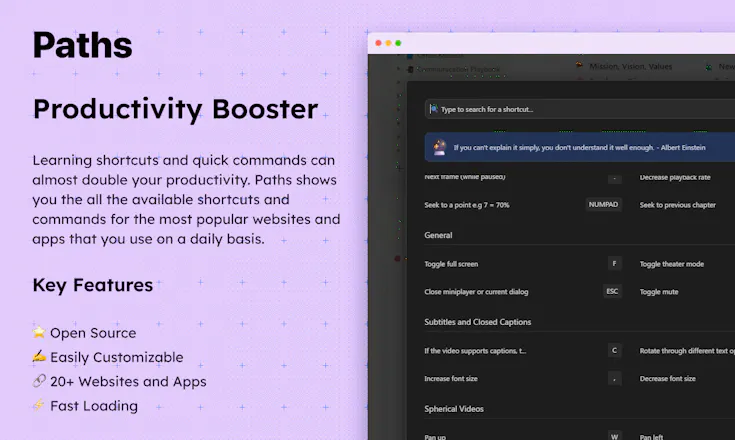
Task: Click the crystal ball quote icon
Action: 439,147
